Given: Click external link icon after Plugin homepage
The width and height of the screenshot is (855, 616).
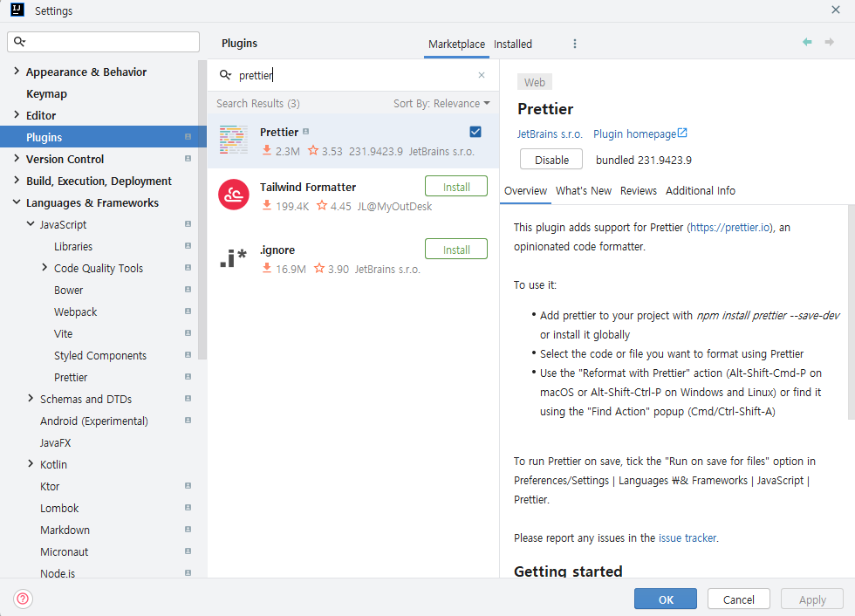Looking at the screenshot, I should pyautogui.click(x=682, y=133).
